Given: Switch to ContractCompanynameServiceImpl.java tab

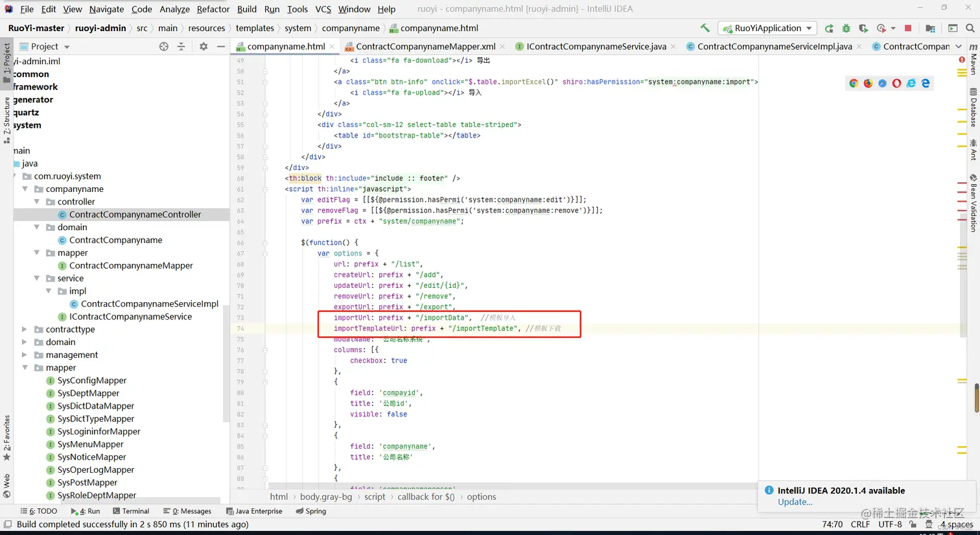Looking at the screenshot, I should tap(775, 46).
